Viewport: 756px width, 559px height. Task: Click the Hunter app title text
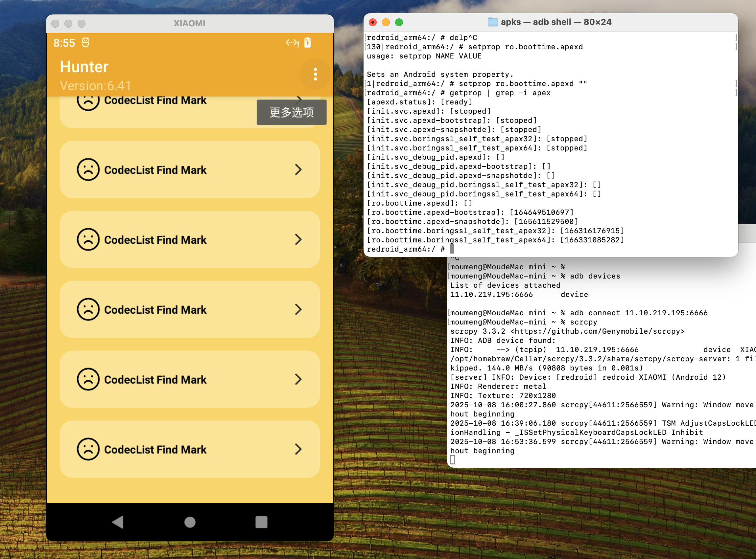(x=84, y=67)
